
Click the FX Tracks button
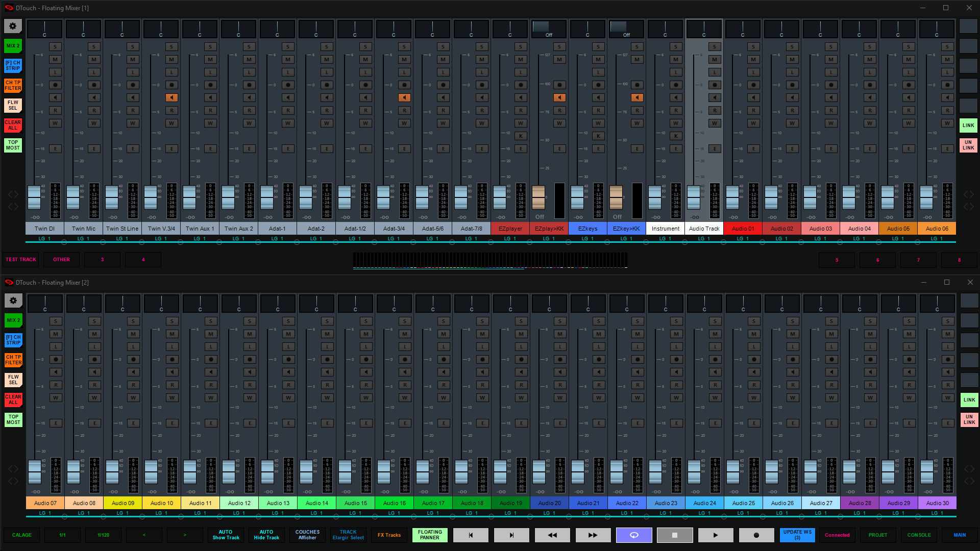click(389, 535)
